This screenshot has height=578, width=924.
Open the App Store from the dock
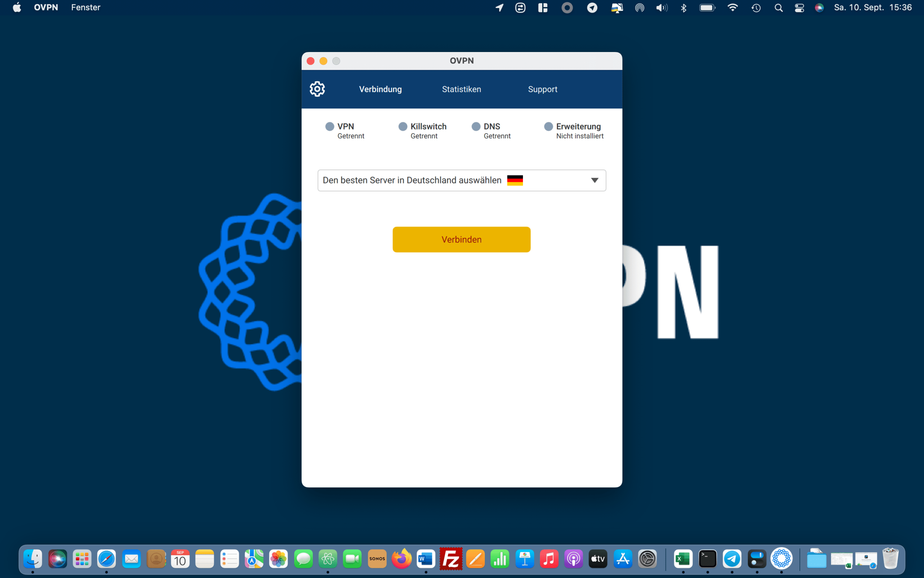coord(623,559)
